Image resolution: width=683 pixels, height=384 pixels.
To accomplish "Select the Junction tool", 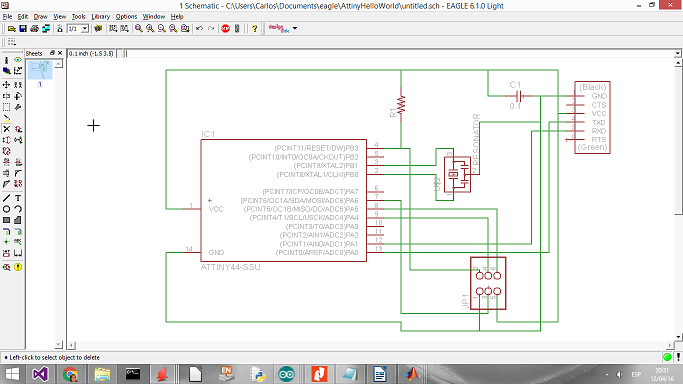I will [x=7, y=242].
